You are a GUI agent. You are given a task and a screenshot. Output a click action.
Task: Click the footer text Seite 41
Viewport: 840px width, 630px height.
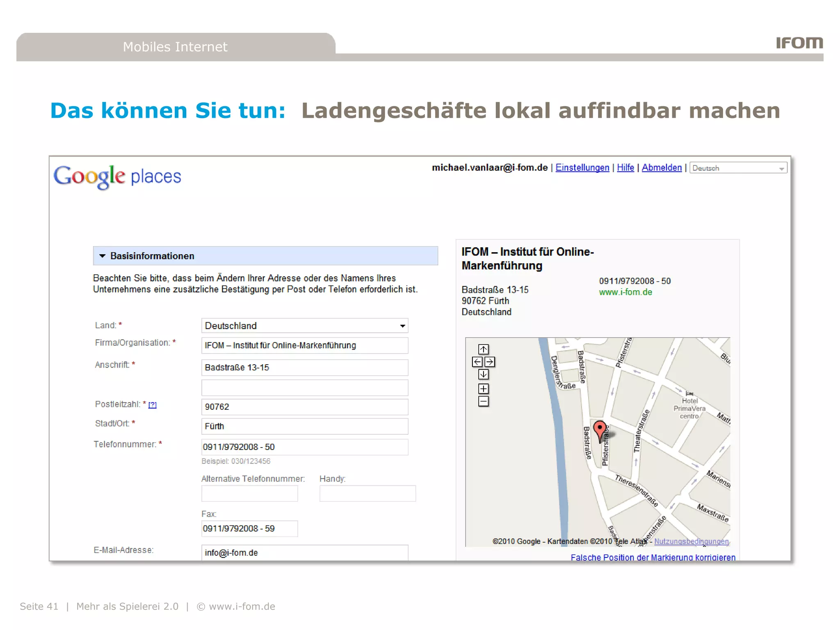39,606
